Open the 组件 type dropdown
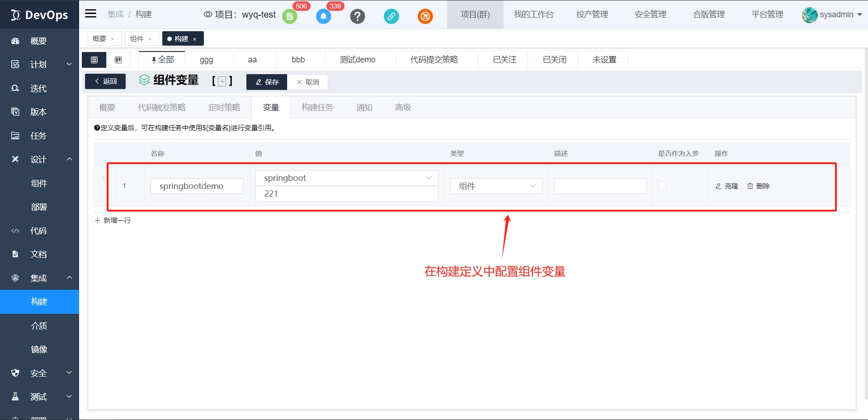Screen dimensions: 868x420 (x=496, y=186)
